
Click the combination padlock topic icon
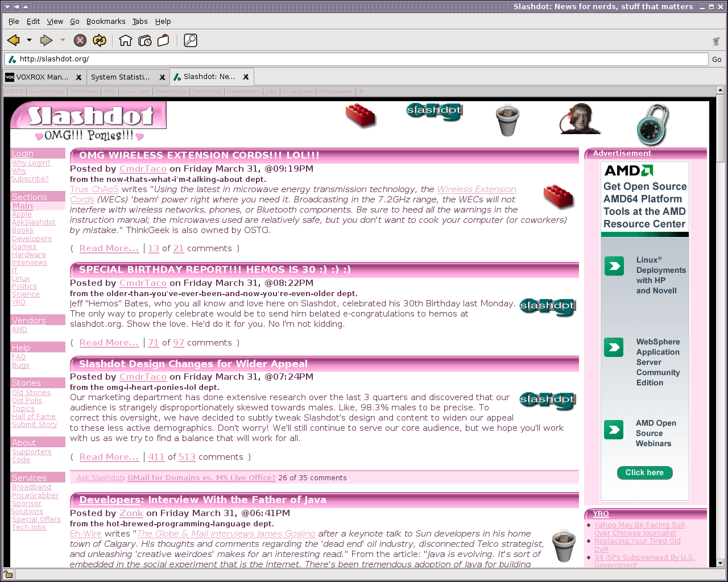click(x=653, y=124)
